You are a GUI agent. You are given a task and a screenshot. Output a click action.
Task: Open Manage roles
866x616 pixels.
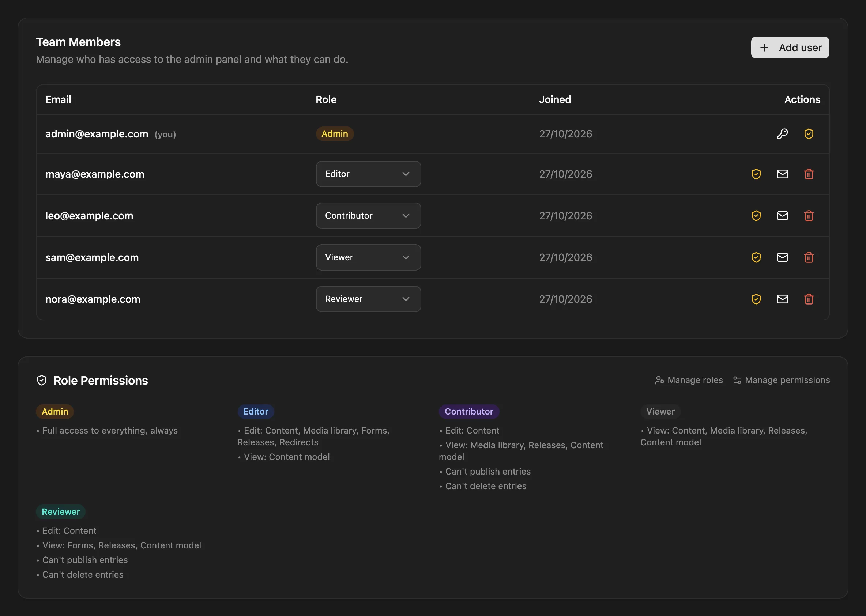pos(688,380)
